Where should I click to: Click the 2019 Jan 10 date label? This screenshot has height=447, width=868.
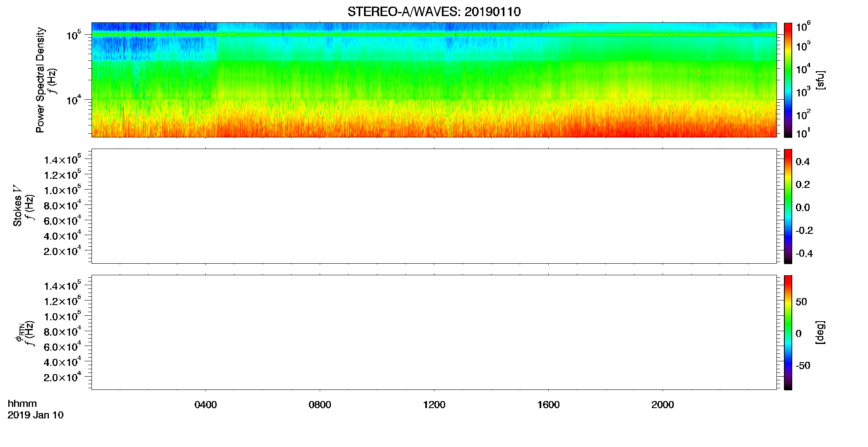click(x=36, y=415)
